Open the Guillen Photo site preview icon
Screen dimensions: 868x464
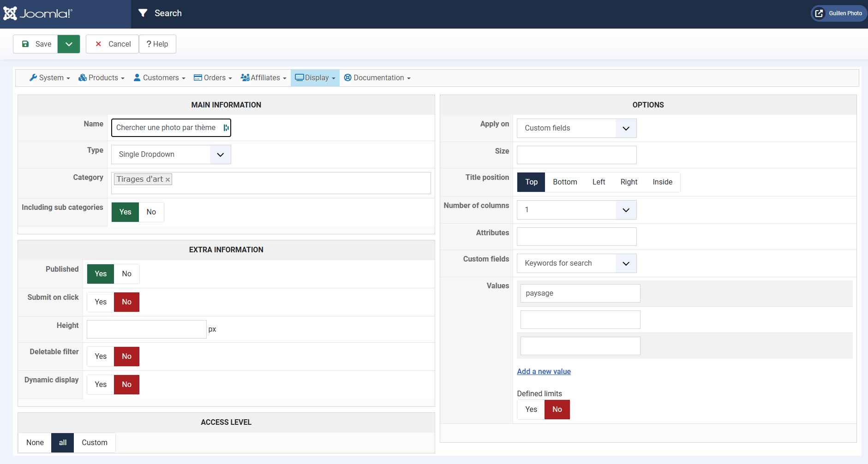(819, 13)
